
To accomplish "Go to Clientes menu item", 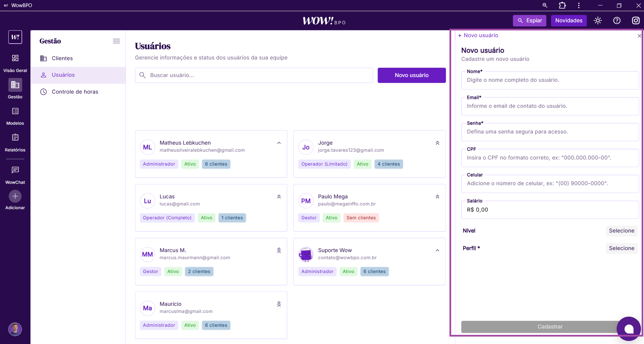I will [x=62, y=58].
